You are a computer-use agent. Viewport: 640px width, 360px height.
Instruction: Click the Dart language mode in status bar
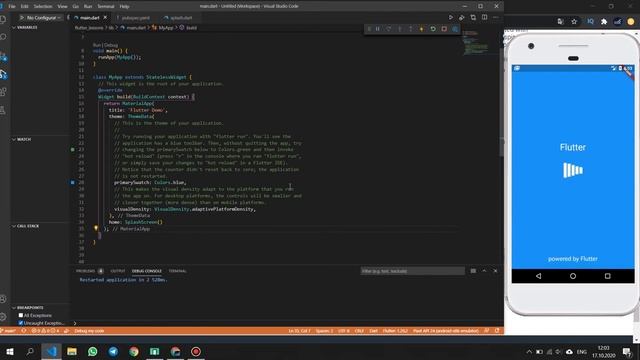tap(373, 331)
